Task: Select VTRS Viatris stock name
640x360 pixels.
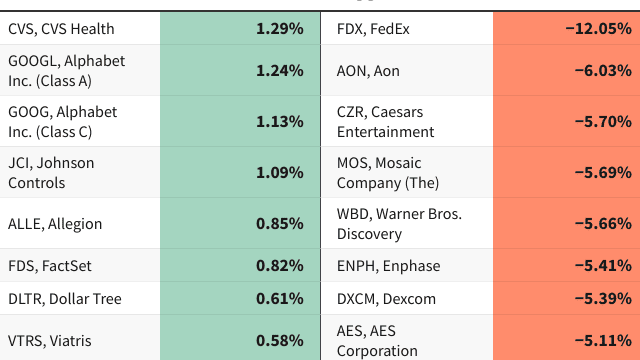Action: (50, 340)
